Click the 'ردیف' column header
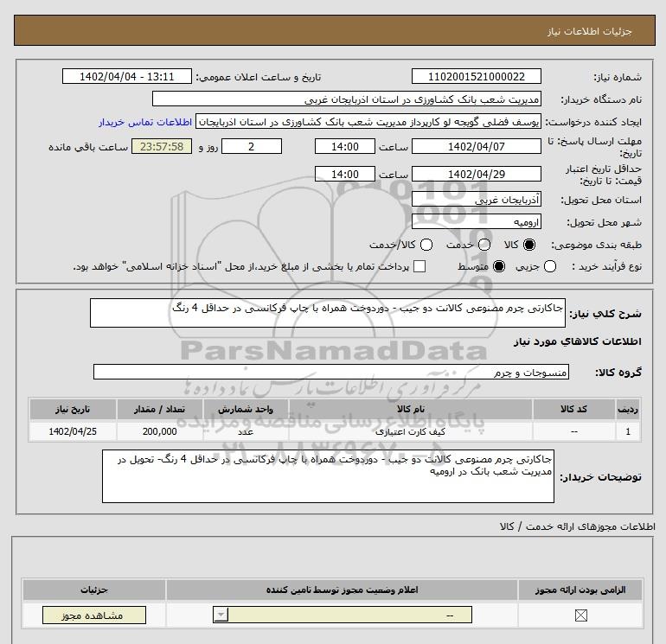Viewport: 666px width, 644px height. click(x=628, y=409)
